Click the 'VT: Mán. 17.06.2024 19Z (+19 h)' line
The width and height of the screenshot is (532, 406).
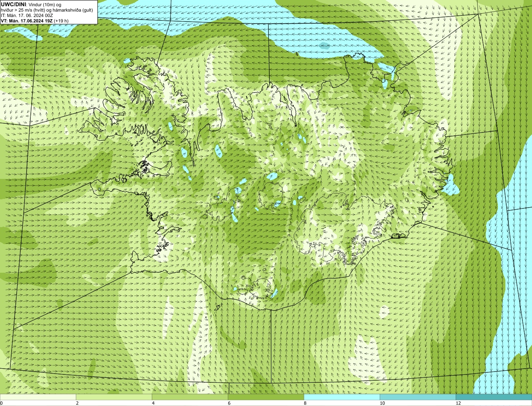click(35, 20)
